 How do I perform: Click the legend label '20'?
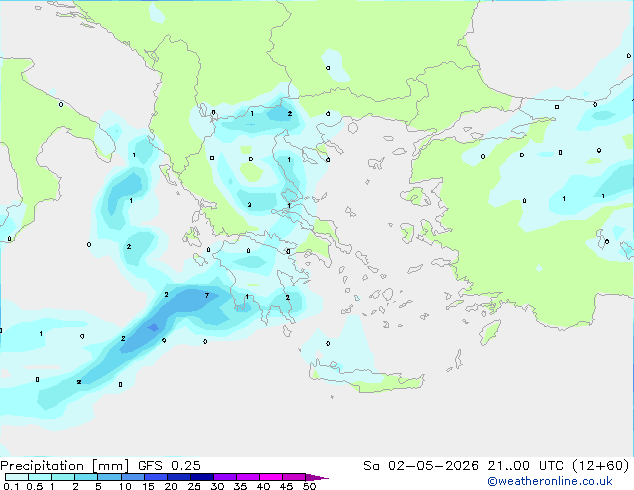point(171,486)
